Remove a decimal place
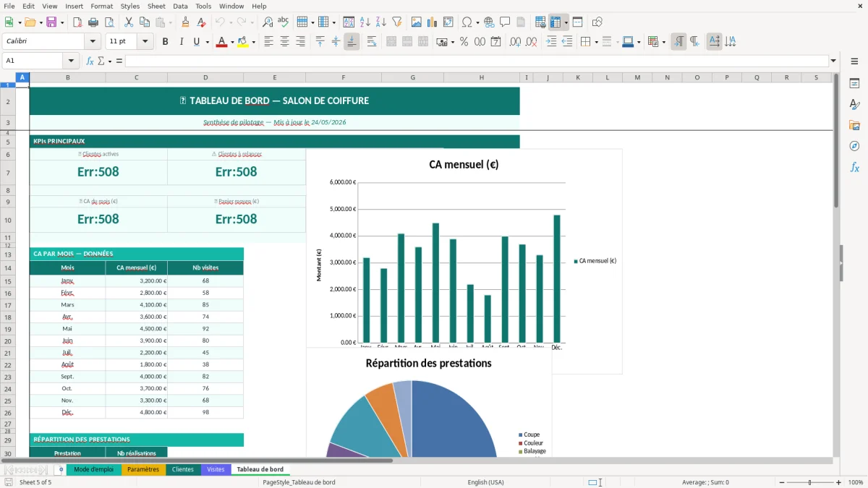Viewport: 868px width, 488px height. point(532,42)
